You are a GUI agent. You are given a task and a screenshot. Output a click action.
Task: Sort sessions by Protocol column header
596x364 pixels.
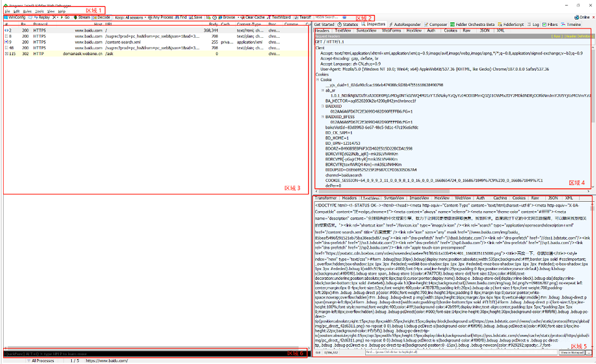coord(40,24)
